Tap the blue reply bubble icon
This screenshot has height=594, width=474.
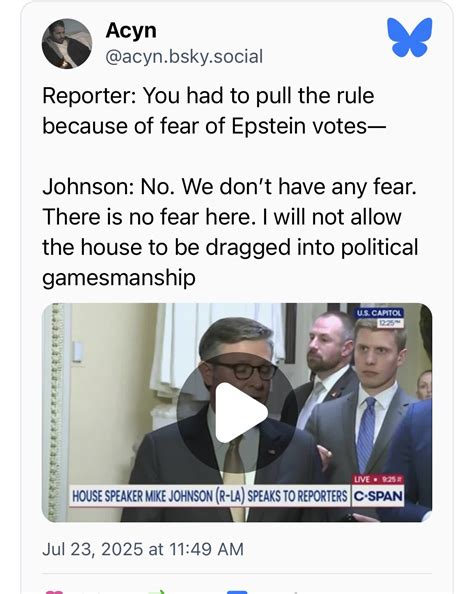tap(237, 592)
